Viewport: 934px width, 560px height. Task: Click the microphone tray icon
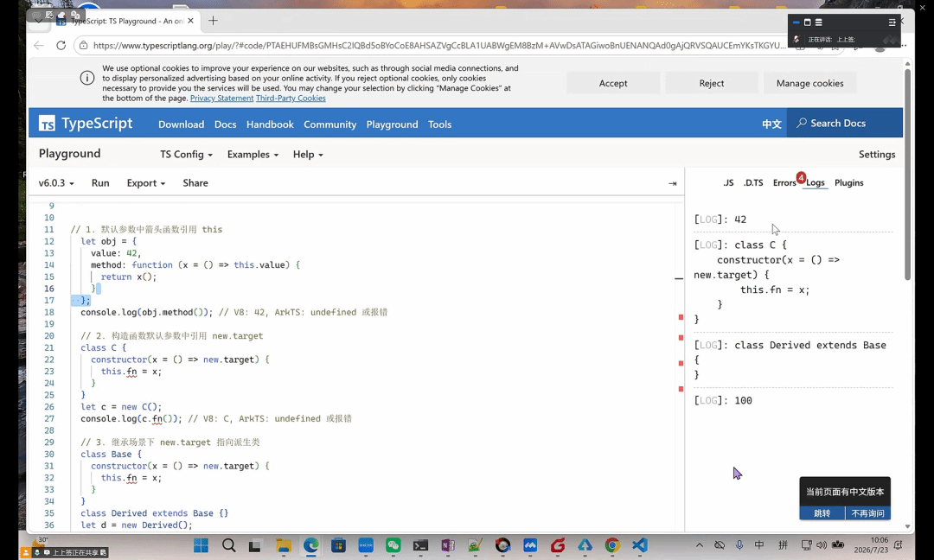click(x=739, y=545)
